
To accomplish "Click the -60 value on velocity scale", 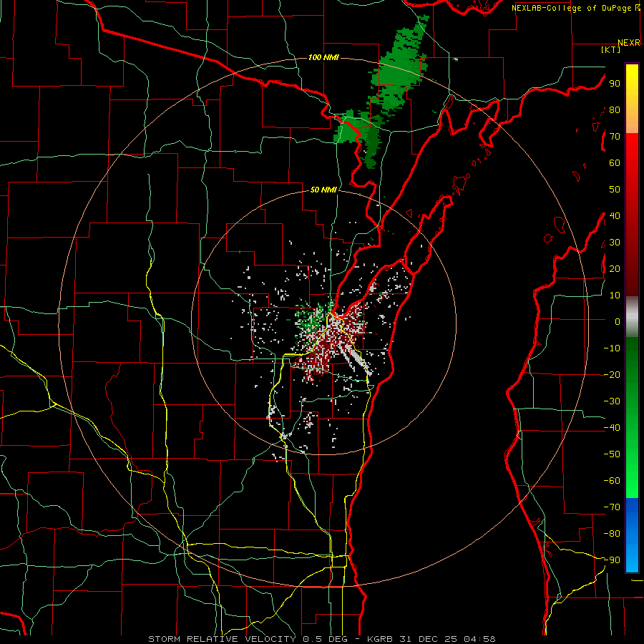I will [x=612, y=481].
